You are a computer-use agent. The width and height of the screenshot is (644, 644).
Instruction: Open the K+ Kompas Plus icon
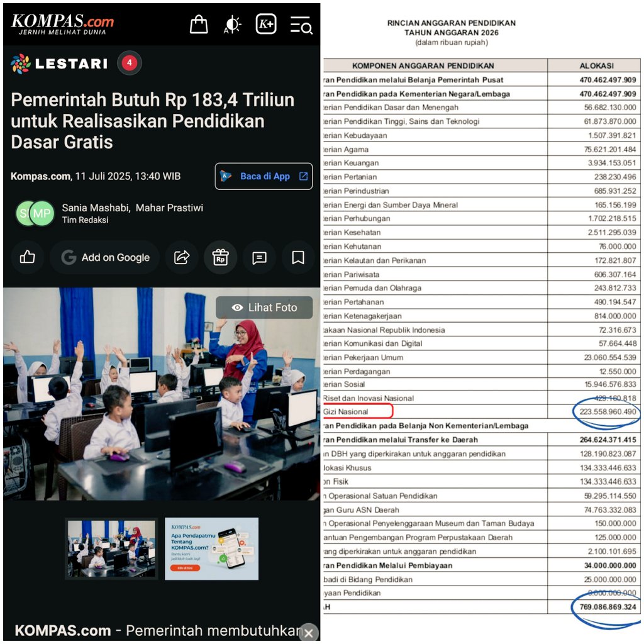pos(265,24)
